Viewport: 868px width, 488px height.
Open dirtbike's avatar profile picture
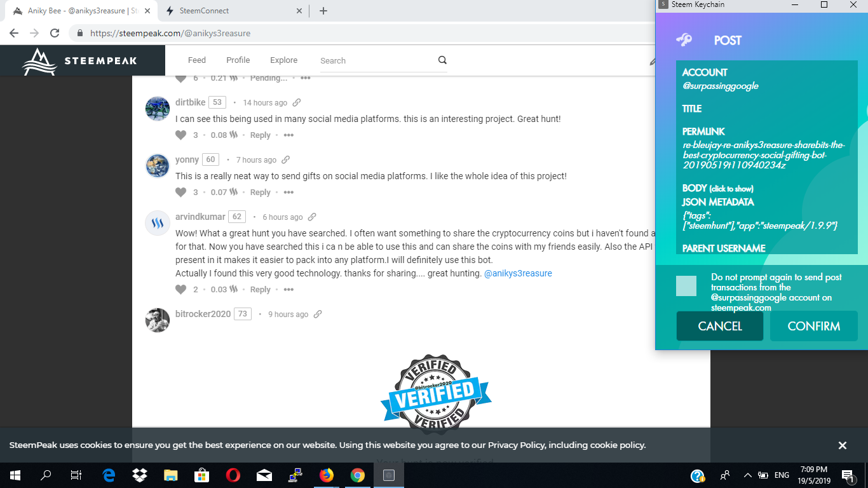tap(158, 109)
